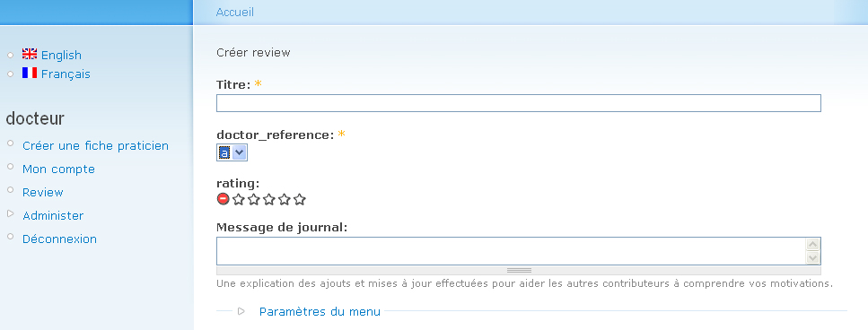Go to Mon compte
868x330 pixels.
tap(58, 169)
